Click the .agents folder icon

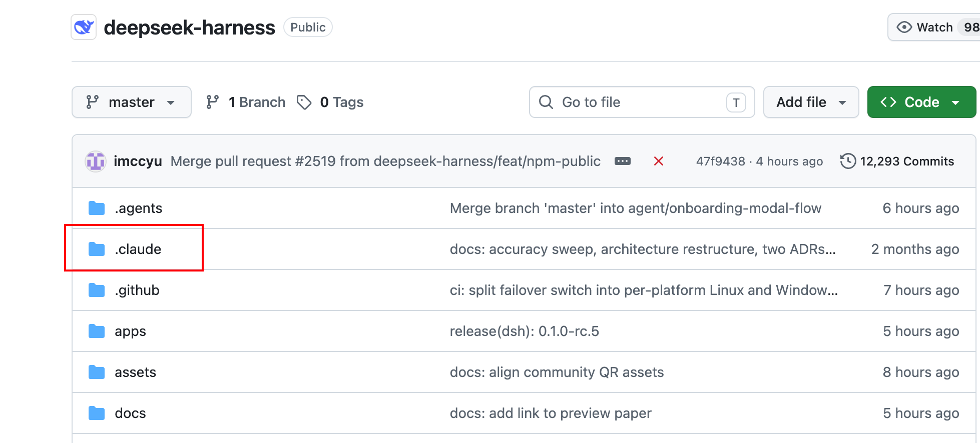click(x=97, y=208)
